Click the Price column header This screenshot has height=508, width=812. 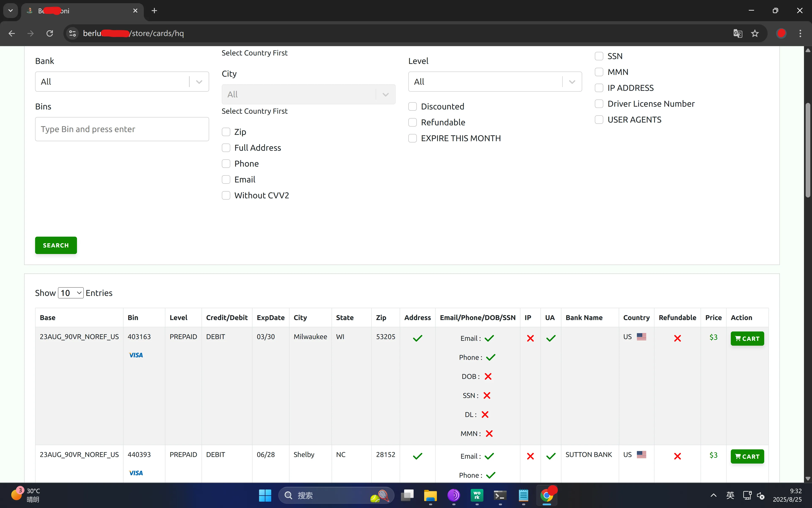(713, 317)
